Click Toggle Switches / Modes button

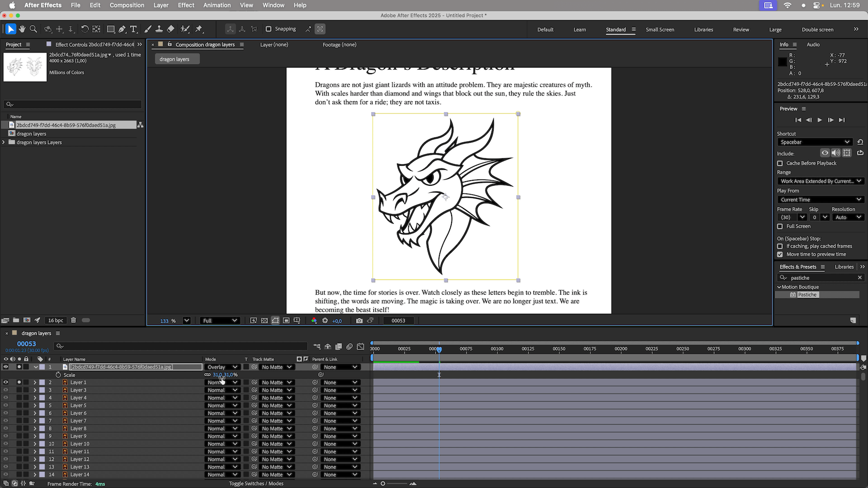(256, 483)
